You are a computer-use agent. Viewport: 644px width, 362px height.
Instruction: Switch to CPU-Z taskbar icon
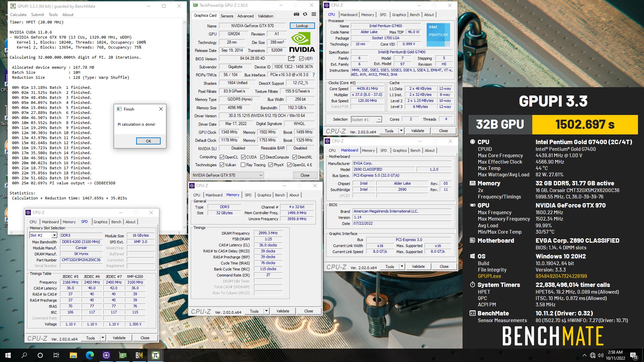(106, 355)
